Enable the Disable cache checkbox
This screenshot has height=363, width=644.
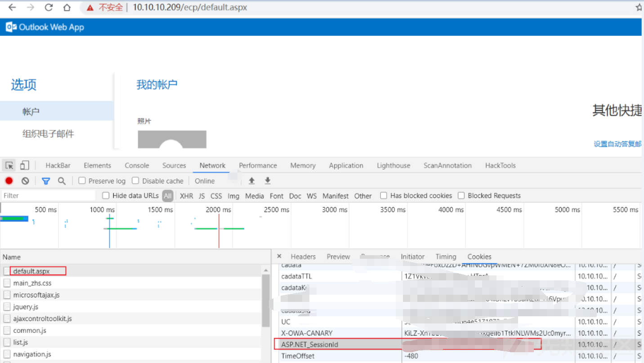click(135, 181)
